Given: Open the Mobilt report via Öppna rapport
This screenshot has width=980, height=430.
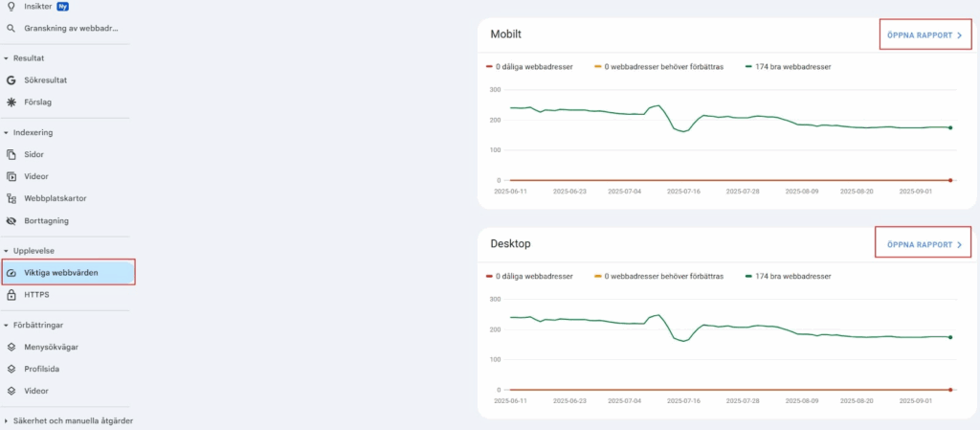Looking at the screenshot, I should pyautogui.click(x=924, y=34).
